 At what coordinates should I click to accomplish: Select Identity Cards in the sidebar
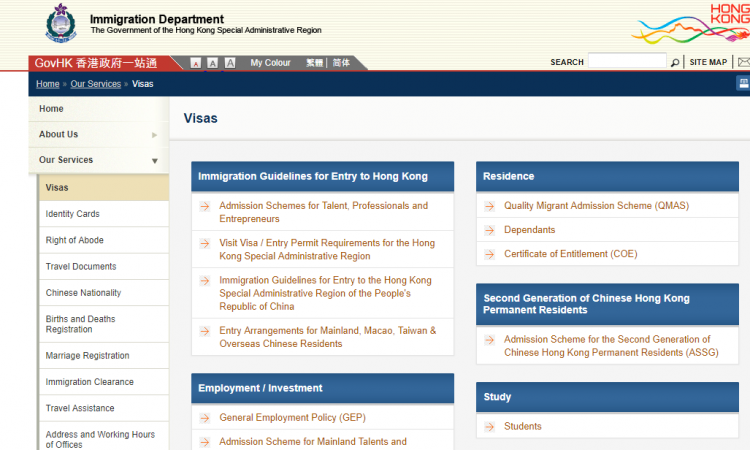pyautogui.click(x=73, y=214)
